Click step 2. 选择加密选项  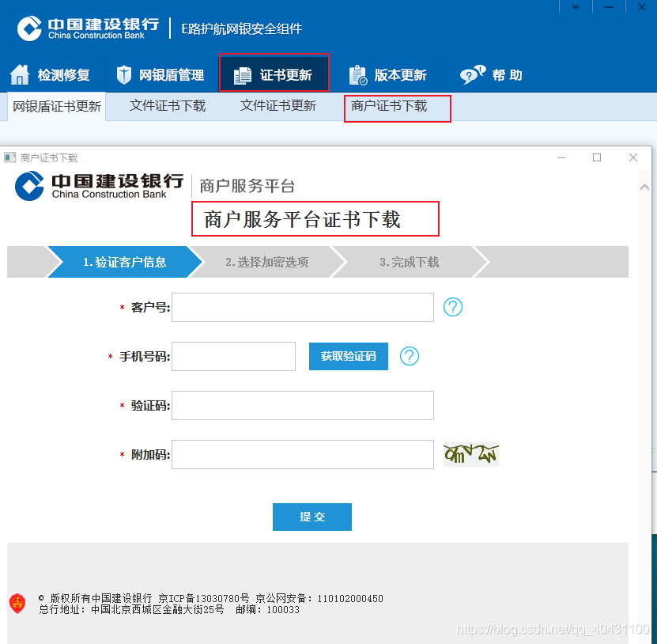click(267, 262)
